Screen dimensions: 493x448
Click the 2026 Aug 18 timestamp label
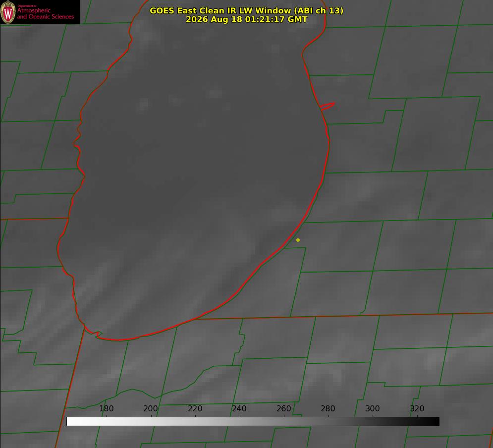(247, 19)
